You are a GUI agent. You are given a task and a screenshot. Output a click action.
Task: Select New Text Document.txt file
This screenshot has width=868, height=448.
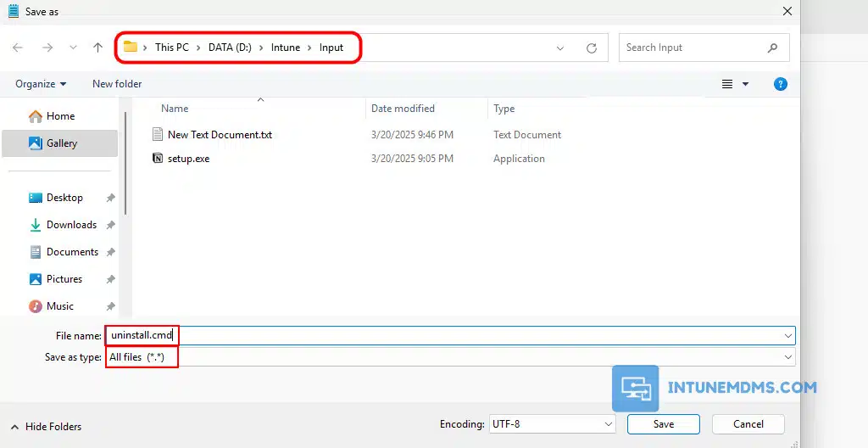220,135
